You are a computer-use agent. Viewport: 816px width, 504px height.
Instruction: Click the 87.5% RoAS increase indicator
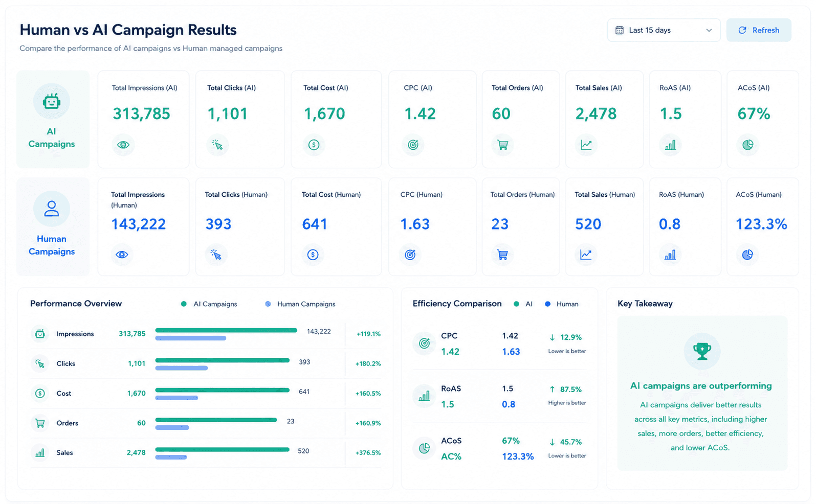[565, 390]
